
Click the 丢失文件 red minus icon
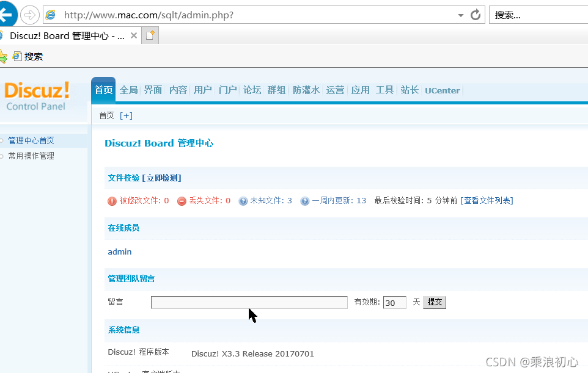182,201
